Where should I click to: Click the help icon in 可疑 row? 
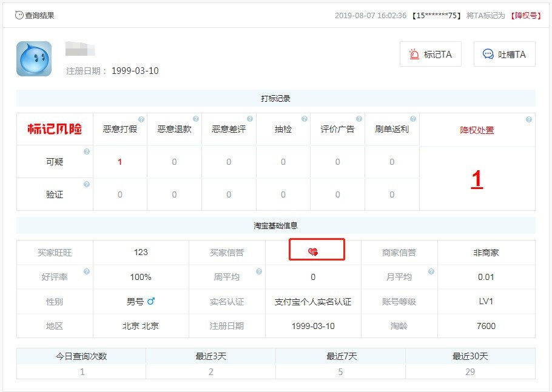coord(87,151)
